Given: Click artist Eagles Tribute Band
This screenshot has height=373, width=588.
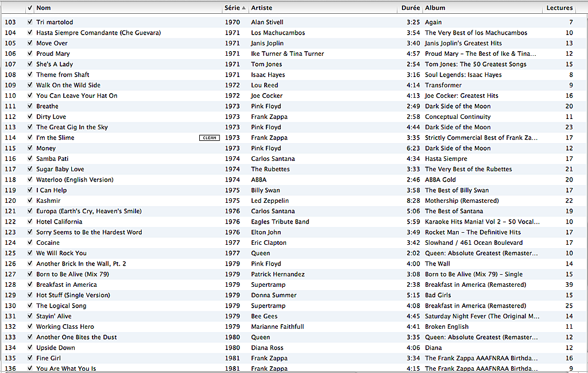Looking at the screenshot, I should 280,222.
